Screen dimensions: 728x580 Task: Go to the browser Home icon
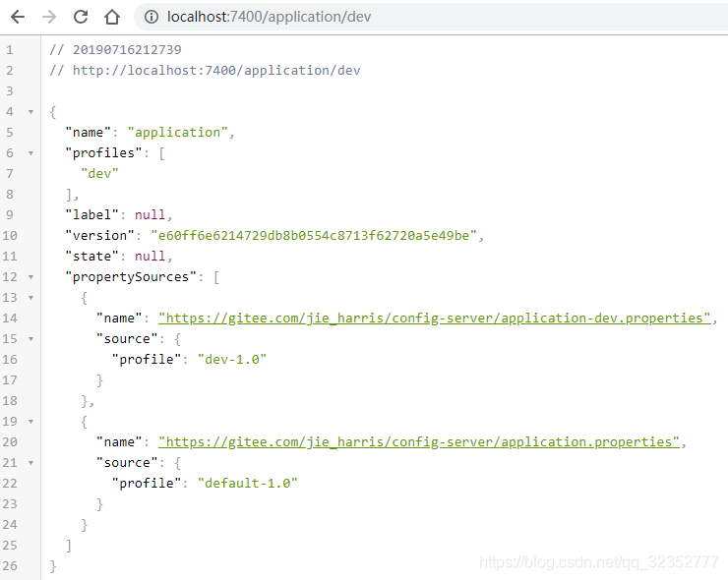pos(112,17)
